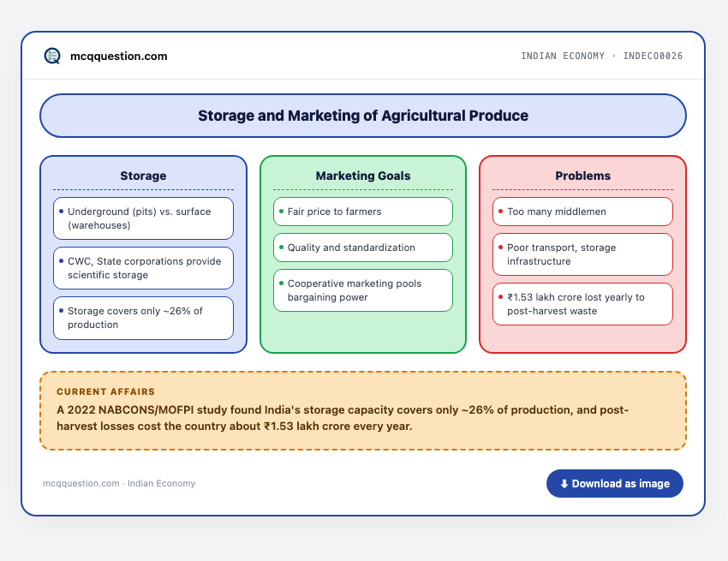728x561 pixels.
Task: Click the Too many middlemen item
Action: (x=582, y=212)
